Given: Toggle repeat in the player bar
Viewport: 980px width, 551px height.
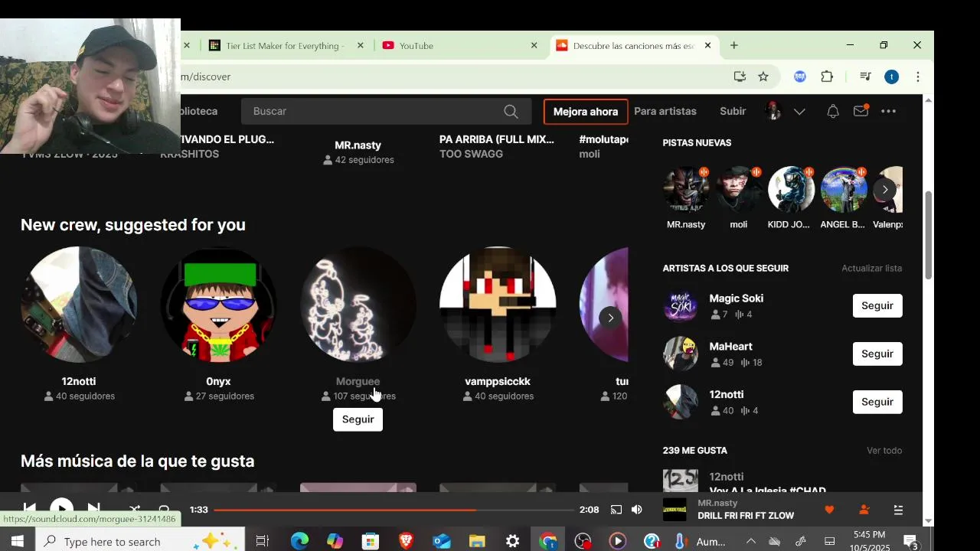Looking at the screenshot, I should tap(163, 510).
